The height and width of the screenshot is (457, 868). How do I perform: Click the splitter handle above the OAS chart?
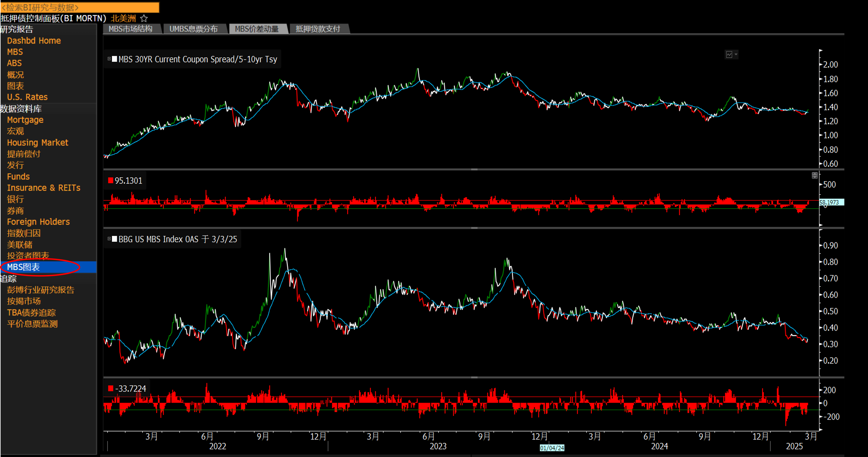(x=474, y=228)
